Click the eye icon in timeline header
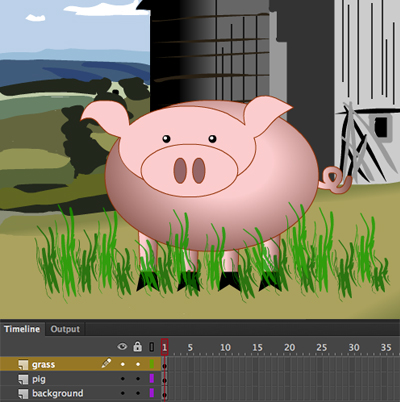 pos(122,347)
